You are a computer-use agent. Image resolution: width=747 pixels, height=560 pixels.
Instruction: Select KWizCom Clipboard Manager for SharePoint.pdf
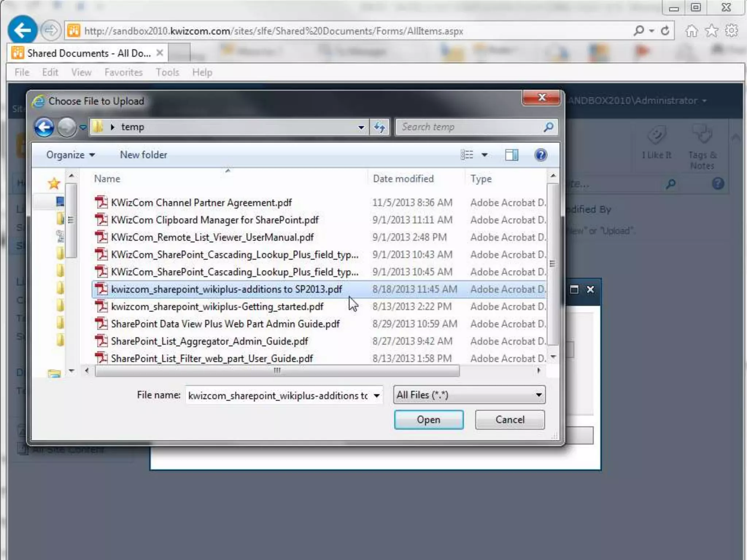(319, 220)
